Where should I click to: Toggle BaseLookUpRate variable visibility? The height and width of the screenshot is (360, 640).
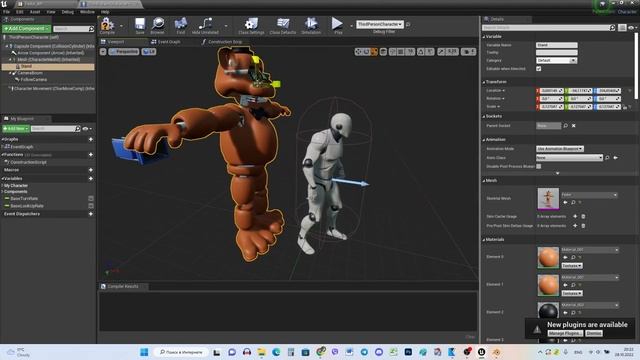click(x=91, y=206)
